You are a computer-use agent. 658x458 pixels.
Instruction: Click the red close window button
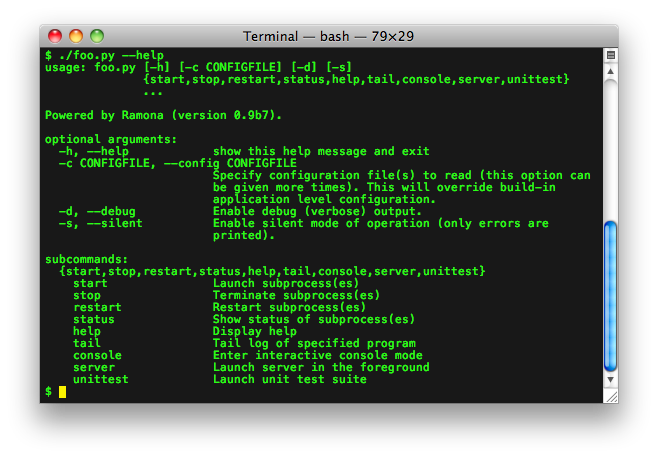click(55, 36)
